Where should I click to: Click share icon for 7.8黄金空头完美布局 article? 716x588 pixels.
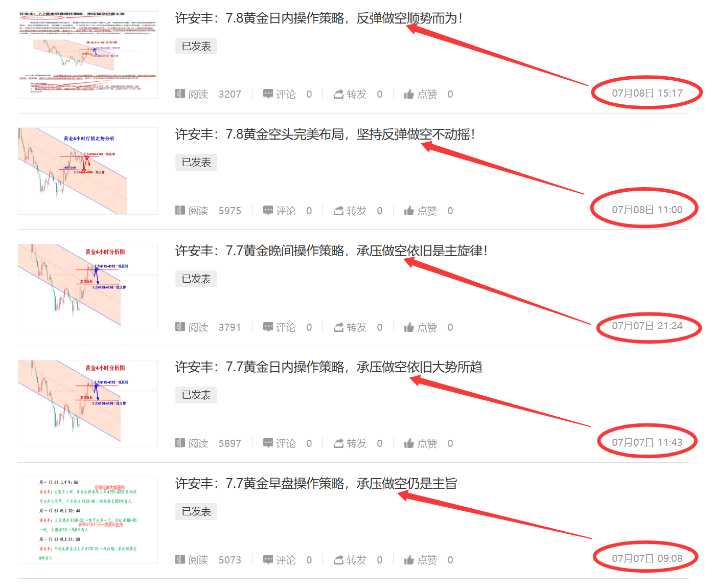338,210
